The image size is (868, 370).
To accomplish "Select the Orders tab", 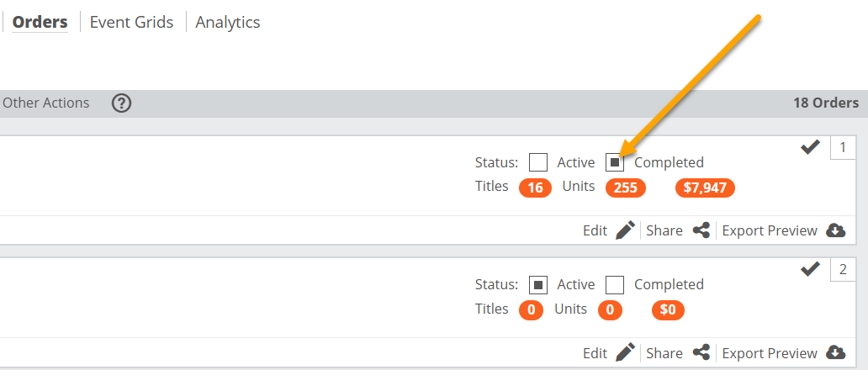I will (x=40, y=23).
